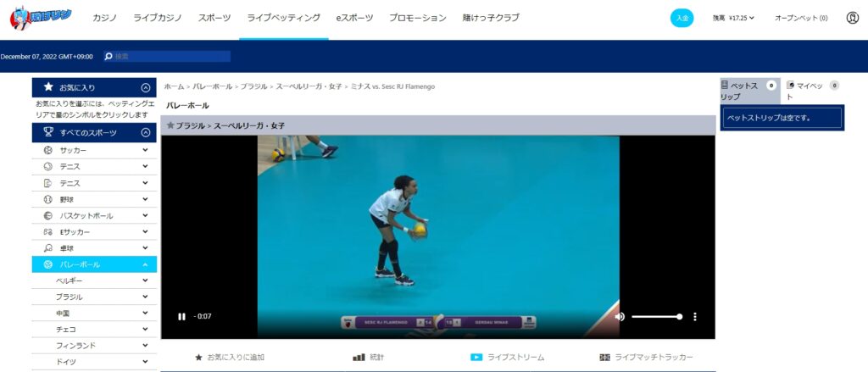Click the add-to-favorites star below video

198,357
